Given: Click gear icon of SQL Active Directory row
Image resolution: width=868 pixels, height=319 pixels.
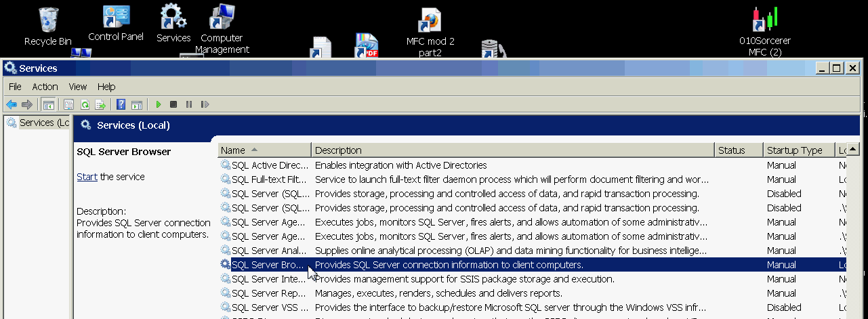Looking at the screenshot, I should (226, 165).
